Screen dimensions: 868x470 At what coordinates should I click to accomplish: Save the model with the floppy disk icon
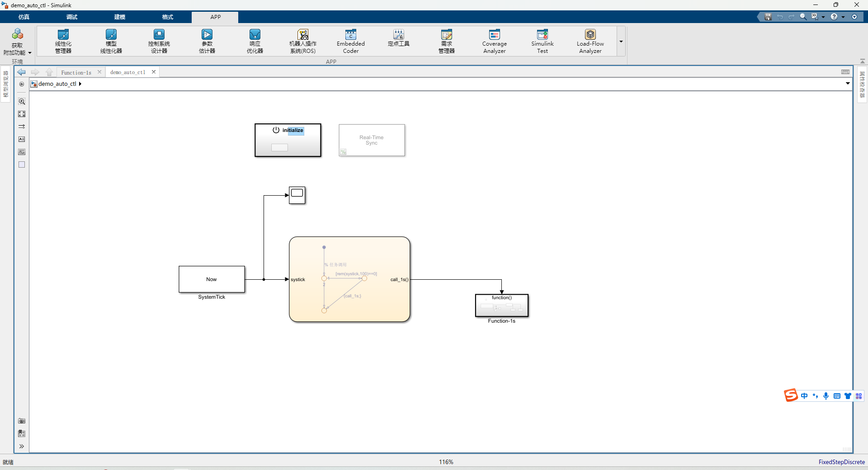click(x=768, y=17)
